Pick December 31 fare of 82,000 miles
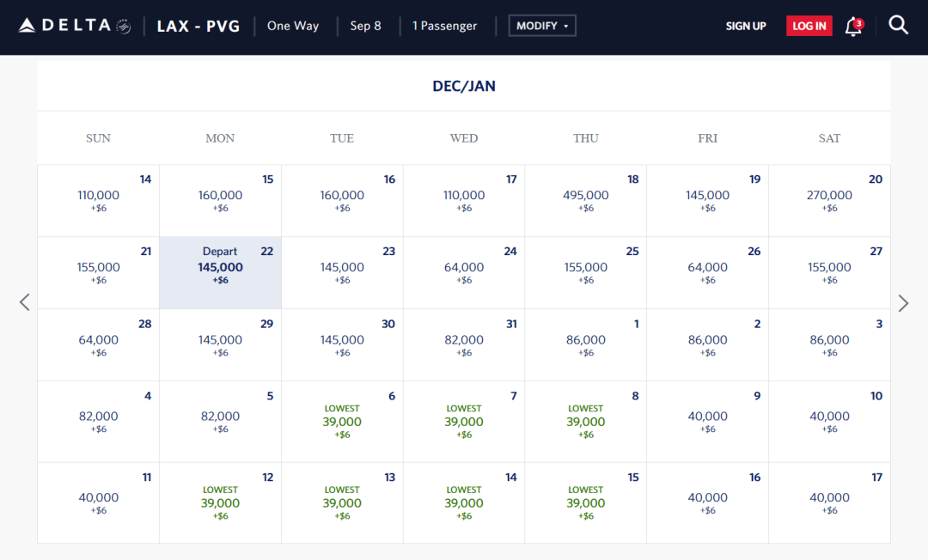928x560 pixels. pos(464,344)
